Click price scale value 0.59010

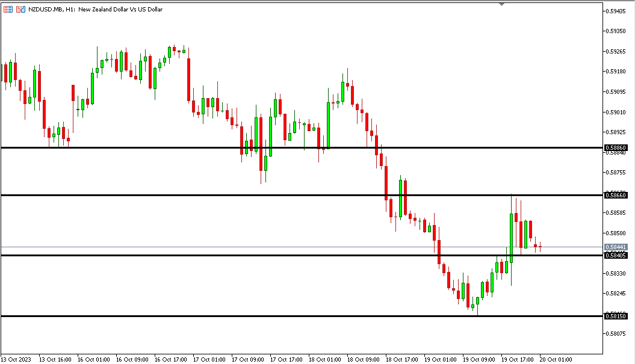pyautogui.click(x=616, y=112)
